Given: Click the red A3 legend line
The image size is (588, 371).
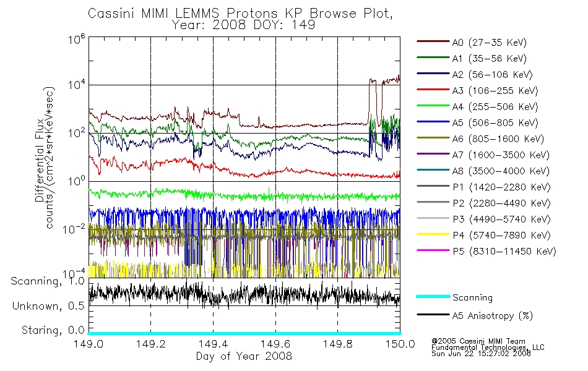Looking at the screenshot, I should click(x=433, y=90).
